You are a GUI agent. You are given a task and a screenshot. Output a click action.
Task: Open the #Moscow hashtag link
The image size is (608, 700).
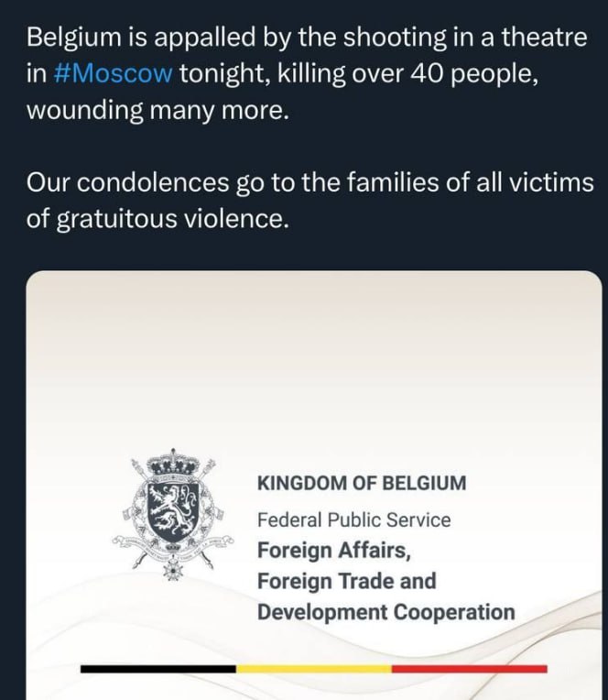(x=113, y=73)
